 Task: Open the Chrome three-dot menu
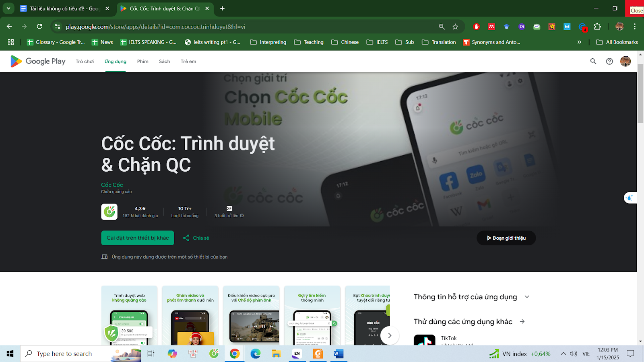click(635, 27)
